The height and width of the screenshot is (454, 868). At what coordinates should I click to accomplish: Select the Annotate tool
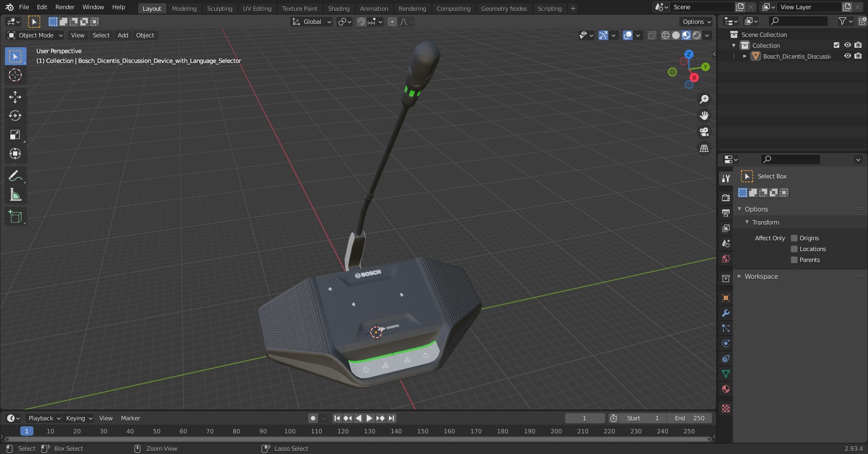point(15,176)
